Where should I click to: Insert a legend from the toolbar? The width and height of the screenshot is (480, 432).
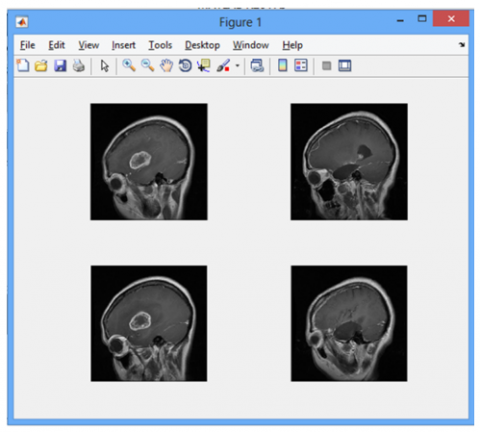coord(301,66)
